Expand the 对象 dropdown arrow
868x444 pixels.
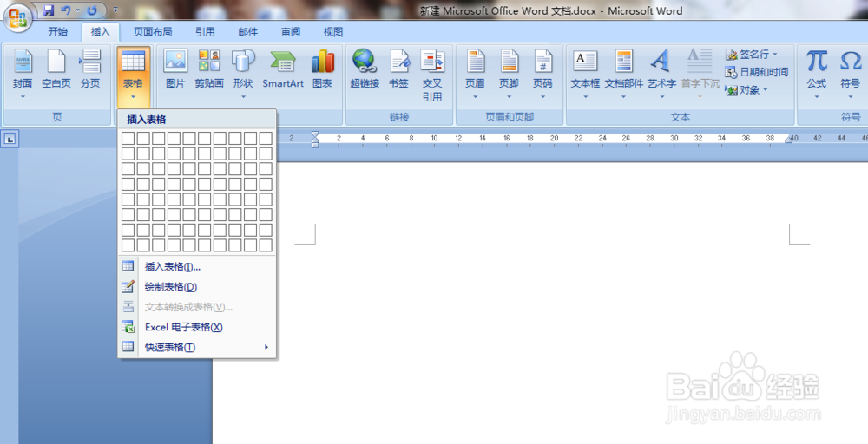point(766,89)
